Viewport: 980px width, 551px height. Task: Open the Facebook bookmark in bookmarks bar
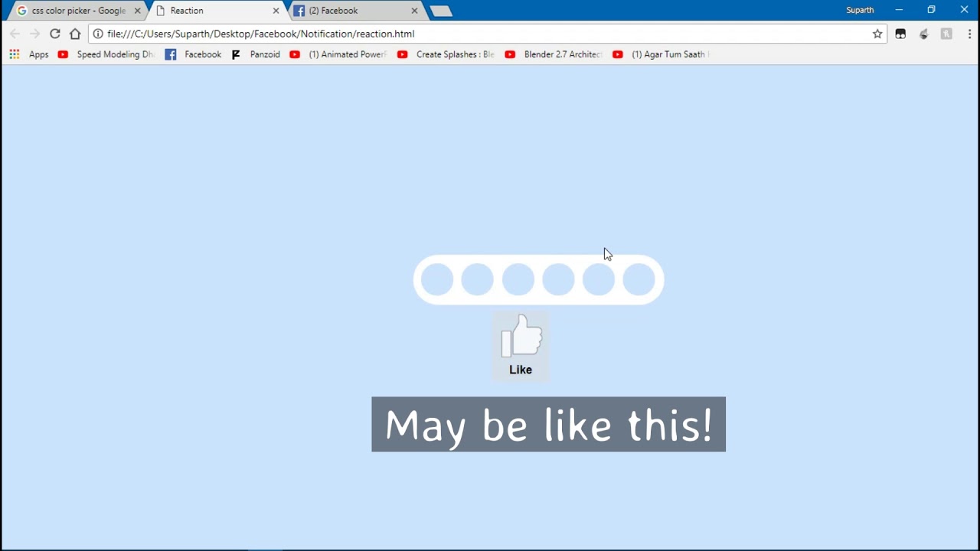click(x=193, y=54)
